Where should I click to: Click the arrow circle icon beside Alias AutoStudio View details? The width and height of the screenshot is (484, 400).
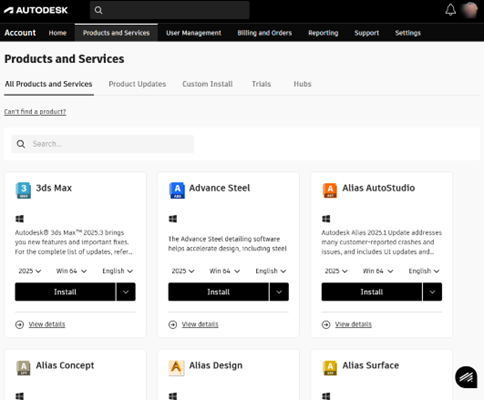[326, 324]
